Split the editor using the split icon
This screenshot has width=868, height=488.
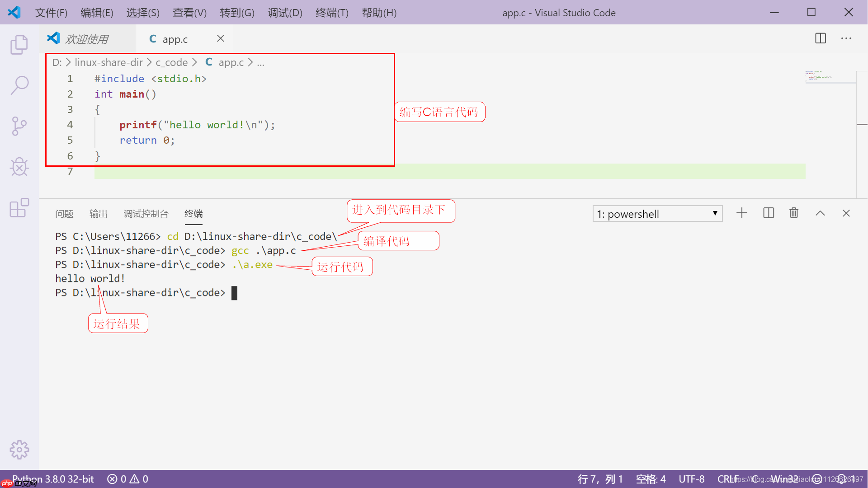pos(820,38)
